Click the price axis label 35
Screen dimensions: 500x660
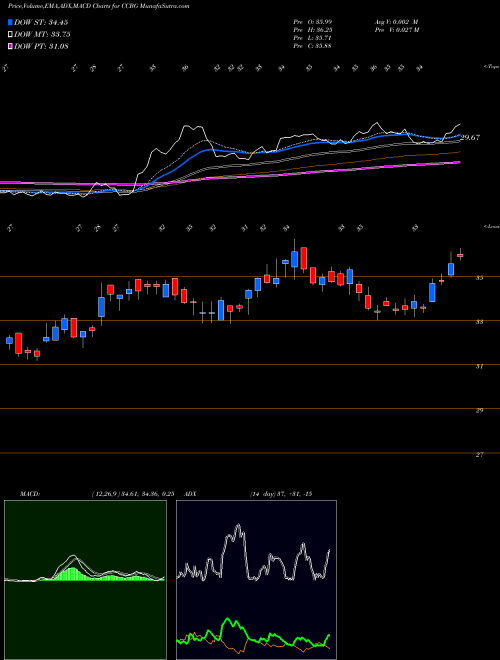coord(479,278)
